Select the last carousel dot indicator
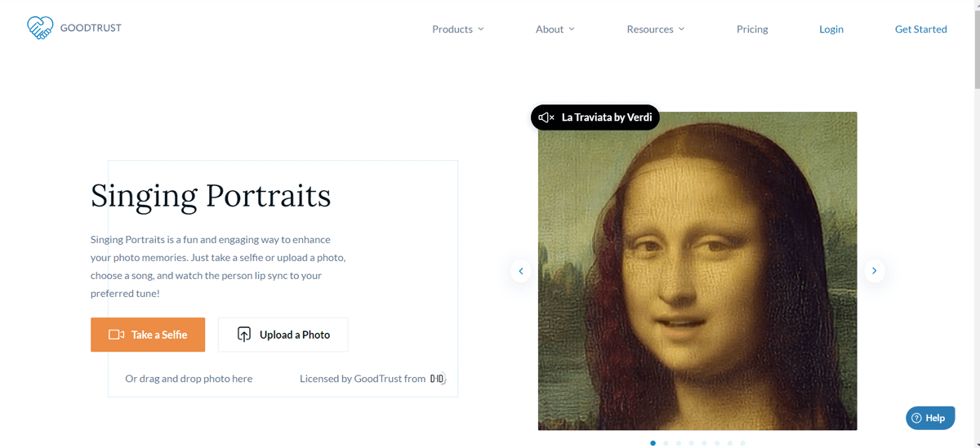 pyautogui.click(x=742, y=443)
